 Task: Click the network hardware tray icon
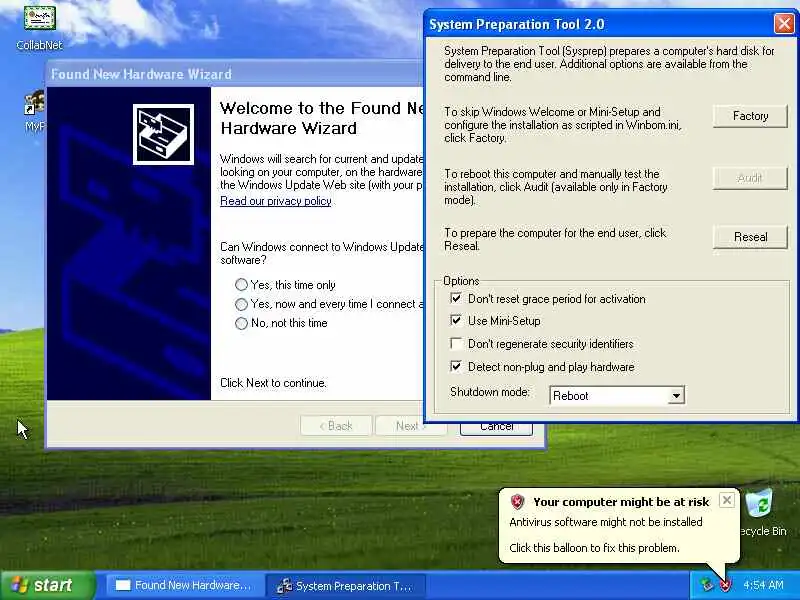pos(706,585)
